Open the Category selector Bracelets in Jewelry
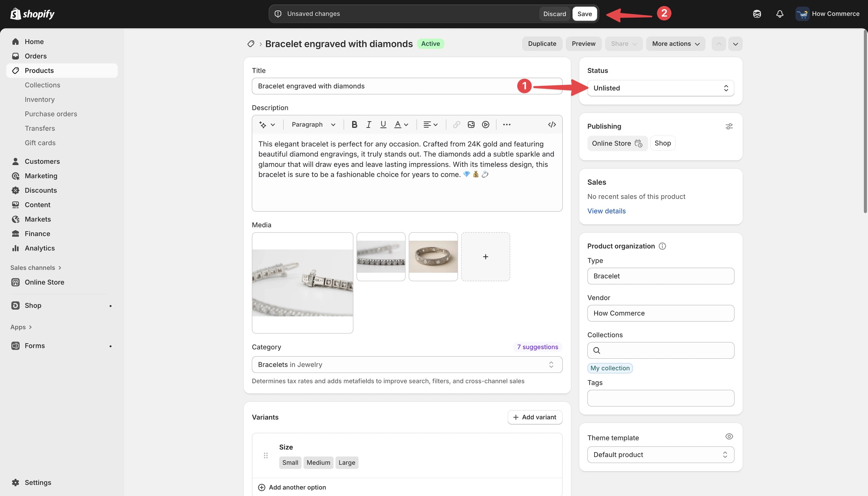The image size is (868, 496). [x=407, y=364]
